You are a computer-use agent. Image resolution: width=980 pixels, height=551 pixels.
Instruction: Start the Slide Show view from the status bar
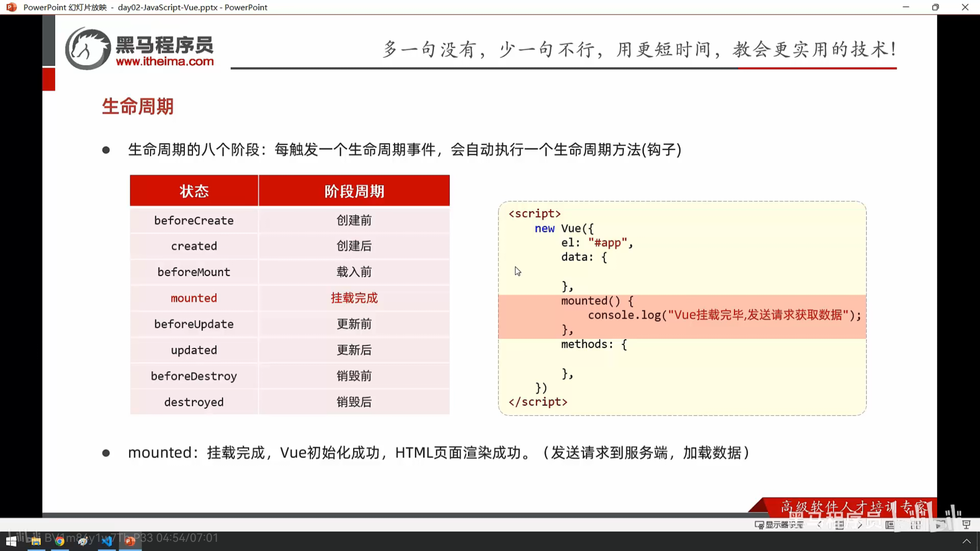[x=966, y=525]
